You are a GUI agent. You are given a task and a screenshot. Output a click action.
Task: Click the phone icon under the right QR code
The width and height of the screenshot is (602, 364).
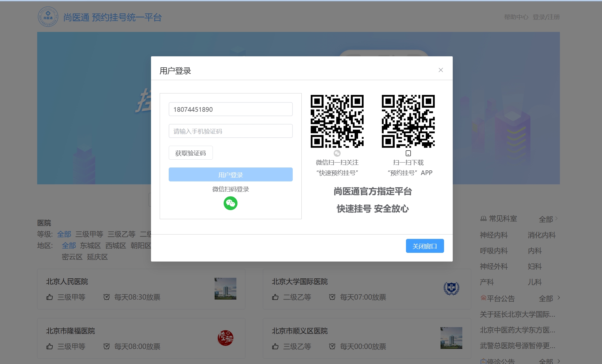tap(408, 153)
